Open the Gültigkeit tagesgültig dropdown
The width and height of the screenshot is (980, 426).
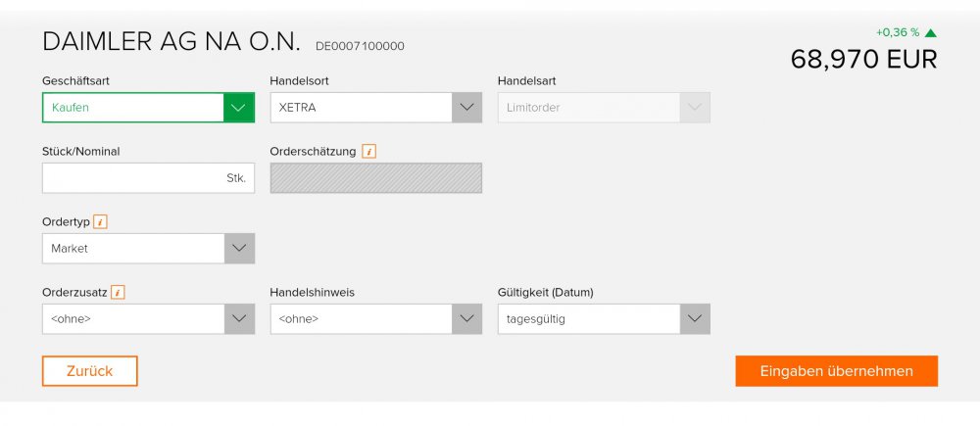coord(694,319)
